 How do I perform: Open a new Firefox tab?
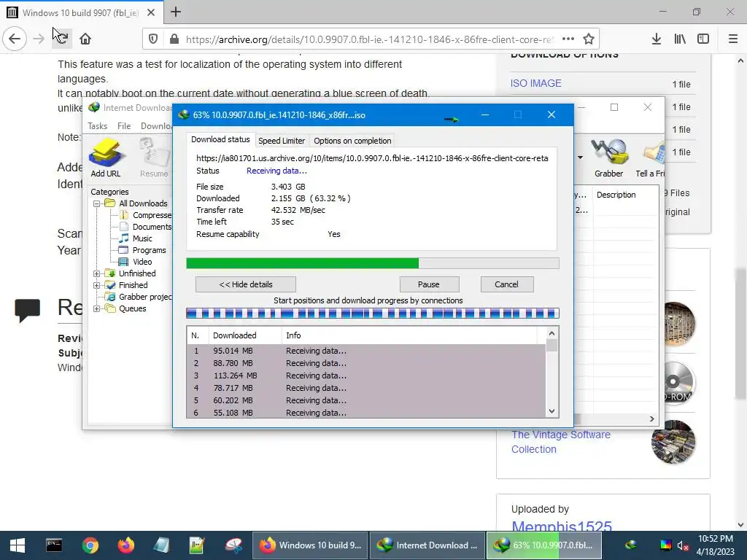tap(176, 12)
